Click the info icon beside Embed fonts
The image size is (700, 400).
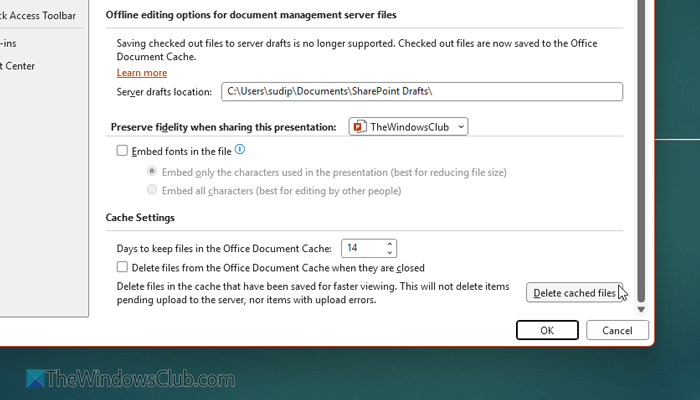pos(240,150)
